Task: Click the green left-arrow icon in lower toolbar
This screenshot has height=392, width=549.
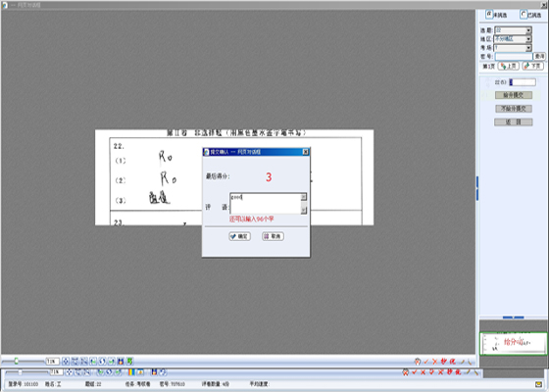Action: point(100,372)
